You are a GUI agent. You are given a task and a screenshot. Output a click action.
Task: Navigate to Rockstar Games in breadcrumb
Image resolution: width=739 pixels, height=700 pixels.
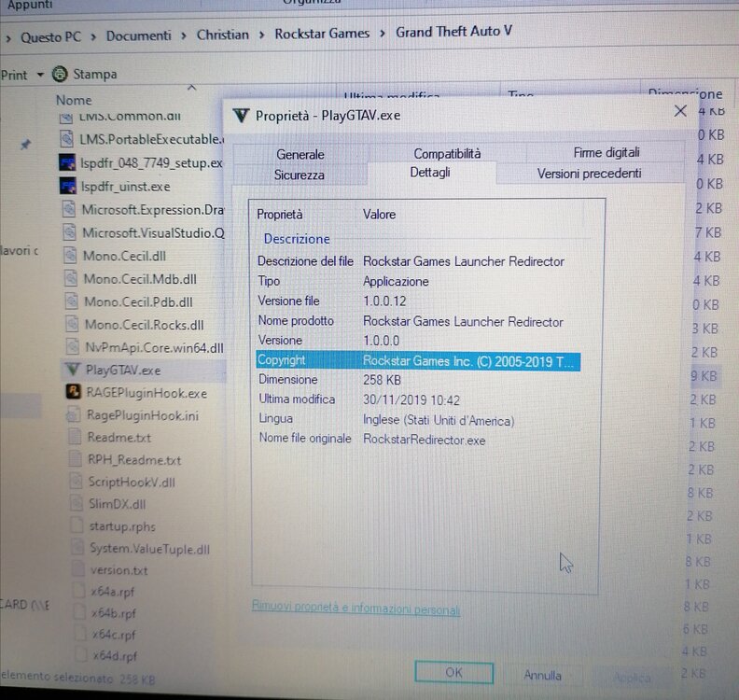coord(322,34)
